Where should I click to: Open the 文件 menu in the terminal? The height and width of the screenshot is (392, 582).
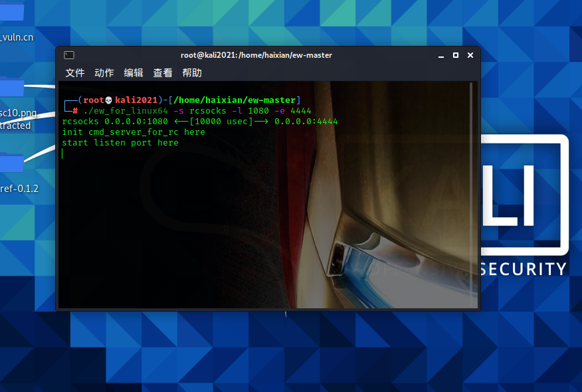75,73
